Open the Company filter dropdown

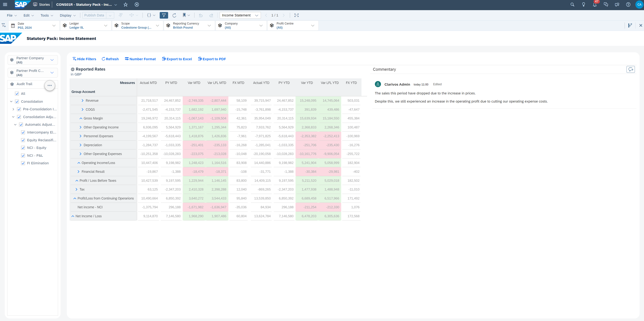241,26
